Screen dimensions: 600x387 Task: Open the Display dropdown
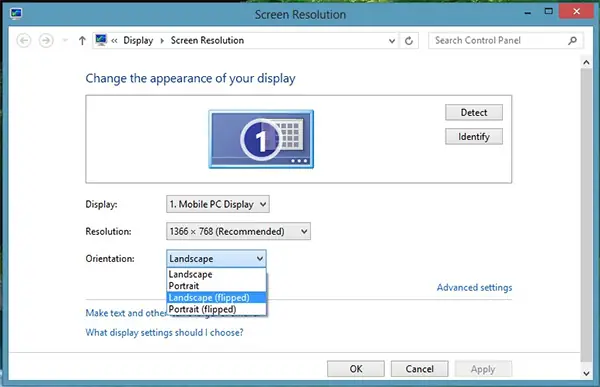(218, 204)
